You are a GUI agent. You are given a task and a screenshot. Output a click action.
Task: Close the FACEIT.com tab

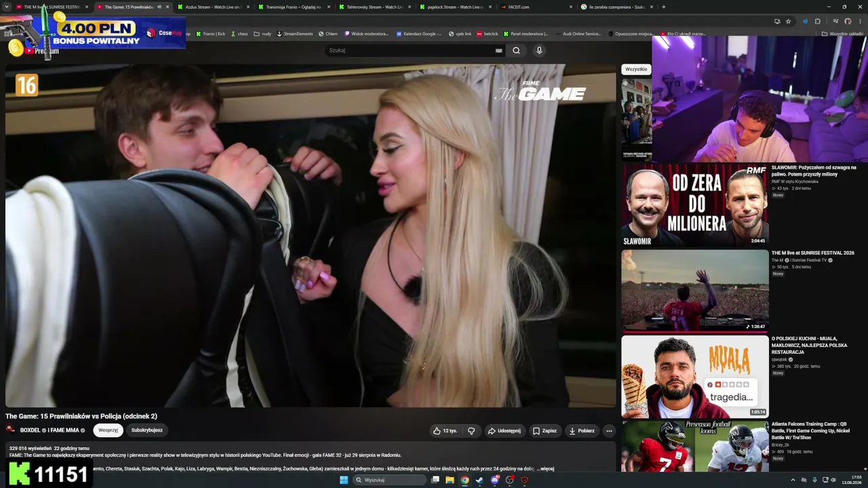tap(571, 7)
